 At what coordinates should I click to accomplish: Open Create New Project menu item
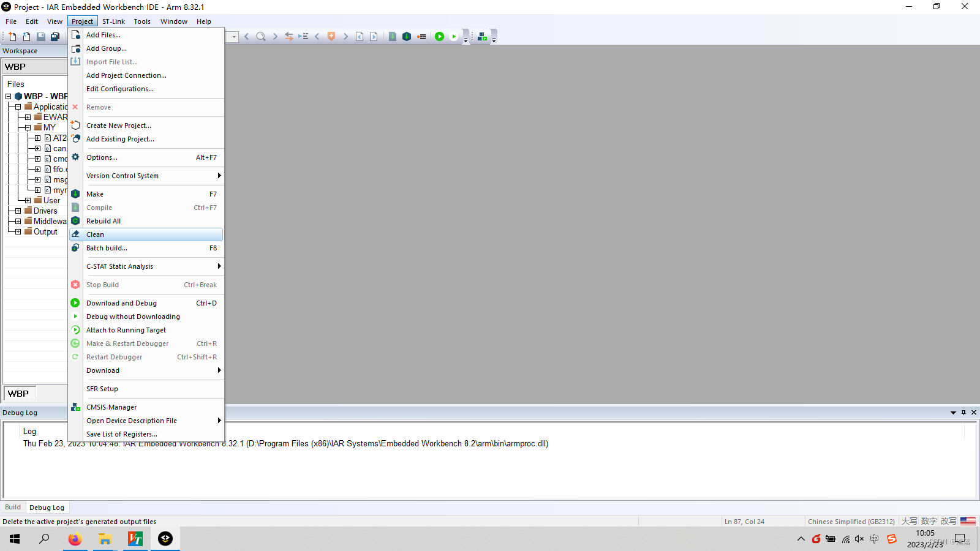click(x=146, y=126)
